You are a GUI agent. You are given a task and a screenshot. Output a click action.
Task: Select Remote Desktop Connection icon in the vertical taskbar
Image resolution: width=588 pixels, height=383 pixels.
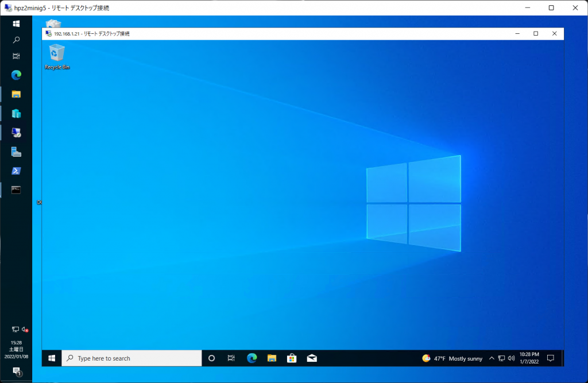16,133
